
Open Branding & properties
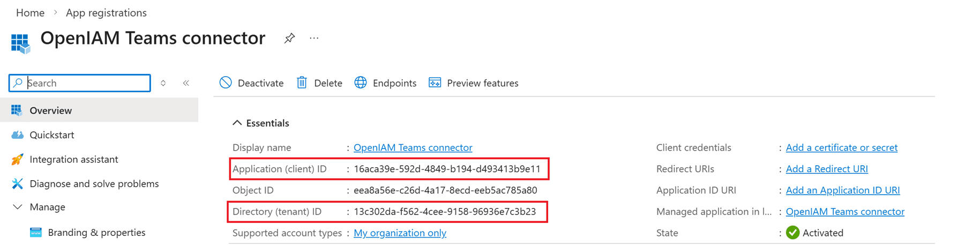click(x=96, y=233)
